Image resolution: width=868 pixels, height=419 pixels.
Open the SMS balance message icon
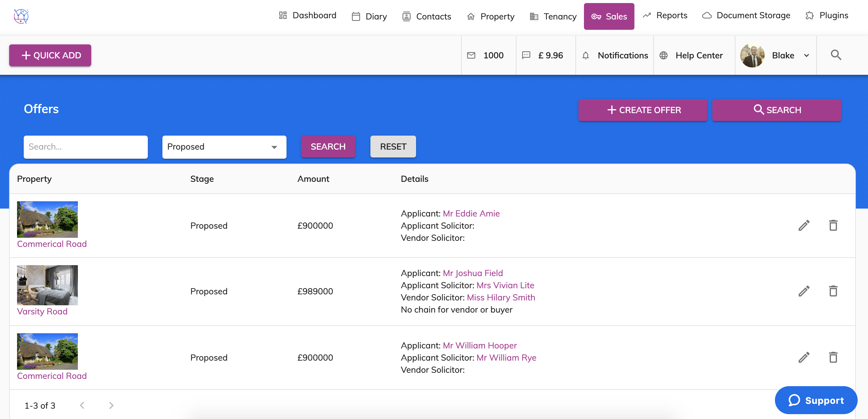[526, 55]
